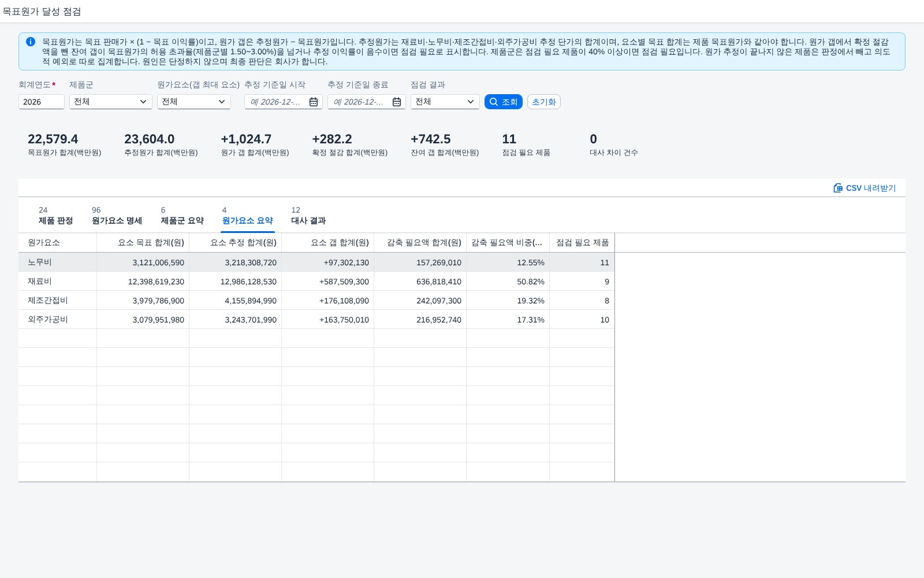The image size is (924, 578).
Task: Select the 재료비 table row
Action: pos(316,281)
